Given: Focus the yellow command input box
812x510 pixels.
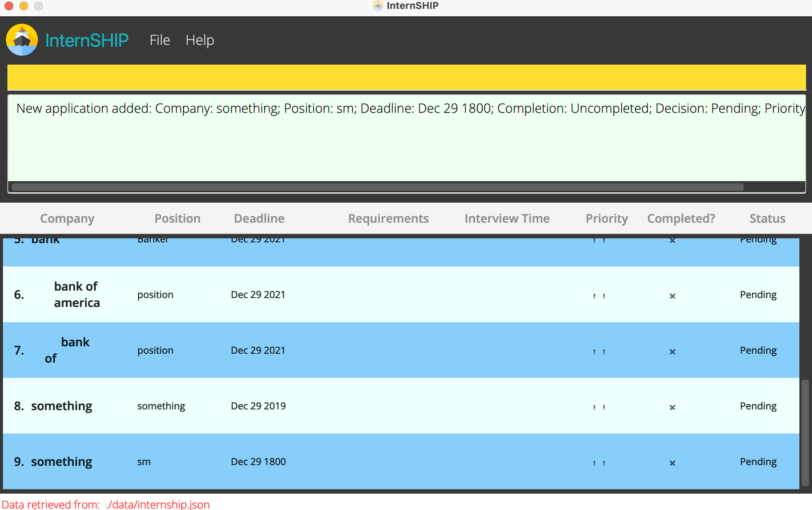Looking at the screenshot, I should (x=406, y=77).
